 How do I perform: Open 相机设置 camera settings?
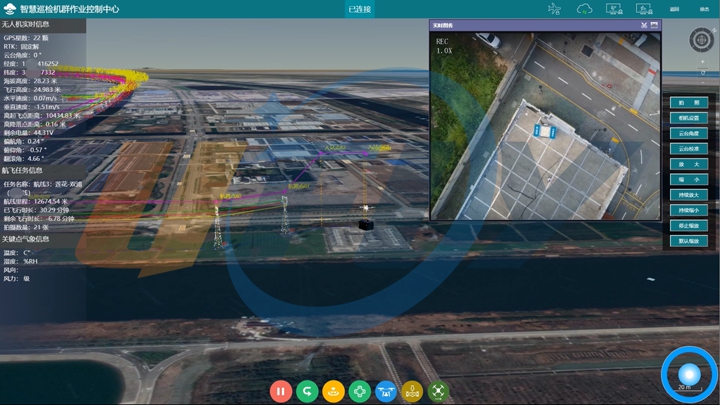click(689, 118)
